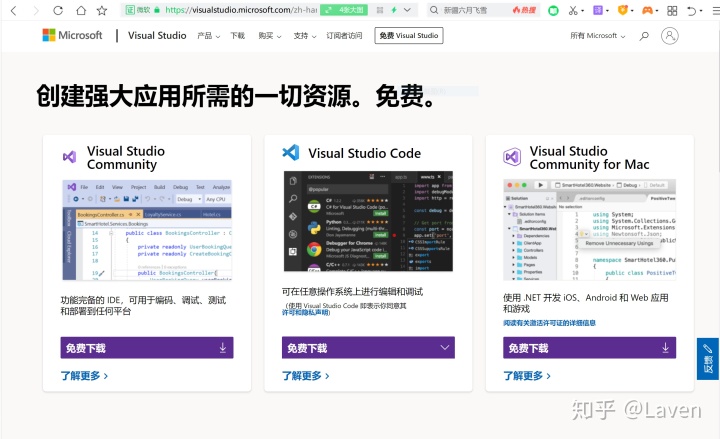Click the site search magnifier icon
Image resolution: width=720 pixels, height=439 pixels.
[x=644, y=36]
